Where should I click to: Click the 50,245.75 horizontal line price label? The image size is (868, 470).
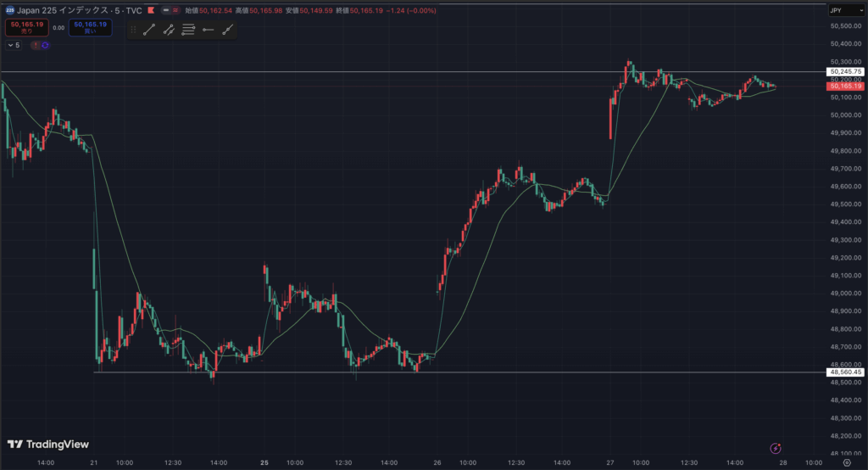(845, 72)
